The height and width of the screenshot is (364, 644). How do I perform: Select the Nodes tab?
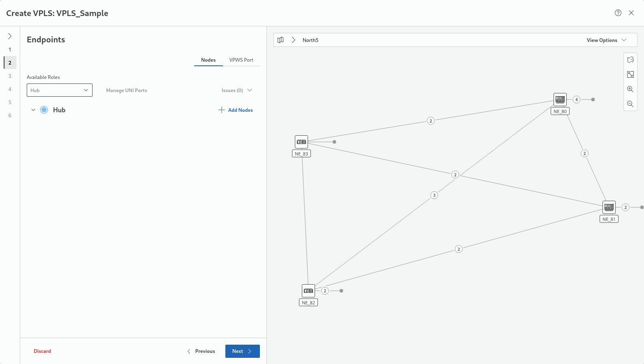(x=208, y=60)
